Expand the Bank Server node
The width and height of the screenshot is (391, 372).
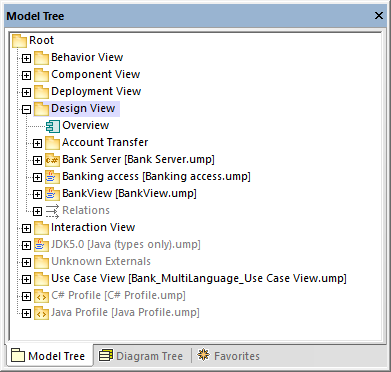pos(38,161)
